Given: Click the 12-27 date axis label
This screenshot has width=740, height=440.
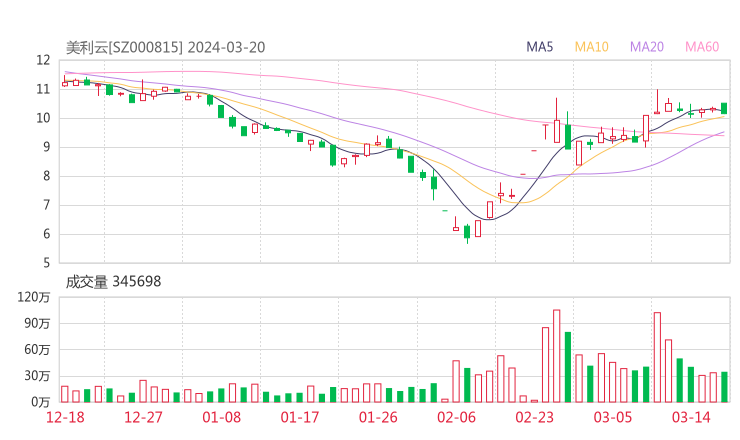Looking at the screenshot, I should click(143, 417).
